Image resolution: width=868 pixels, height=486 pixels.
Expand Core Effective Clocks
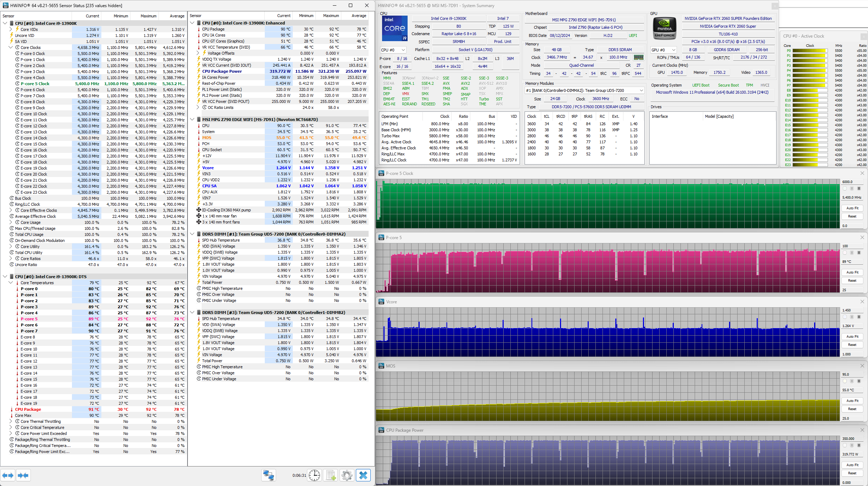(11, 210)
